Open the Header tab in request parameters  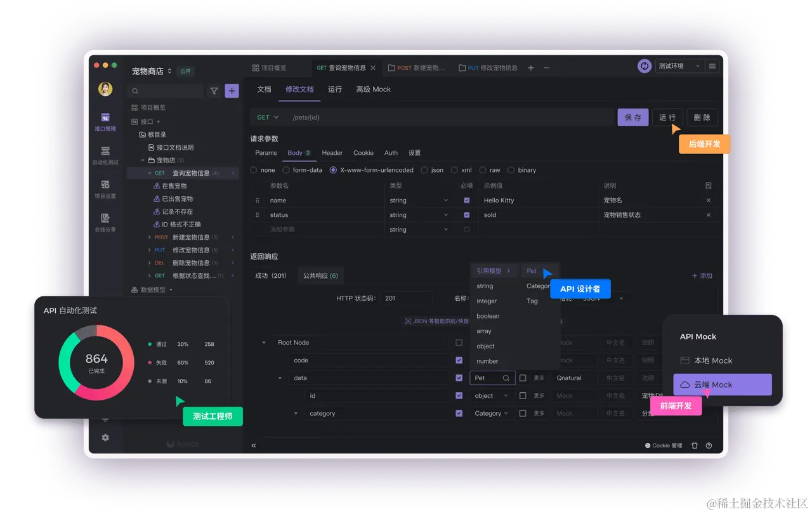click(x=332, y=152)
